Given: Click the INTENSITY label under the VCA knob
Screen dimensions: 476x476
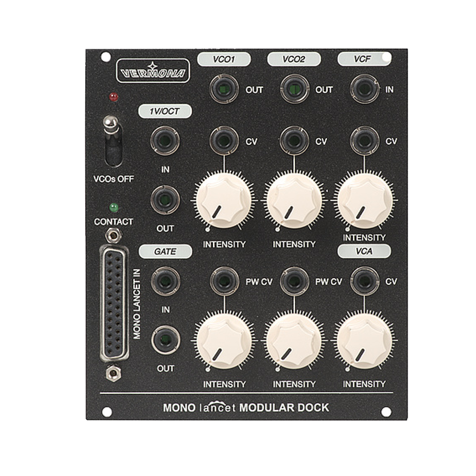Looking at the screenshot, I should coord(364,384).
